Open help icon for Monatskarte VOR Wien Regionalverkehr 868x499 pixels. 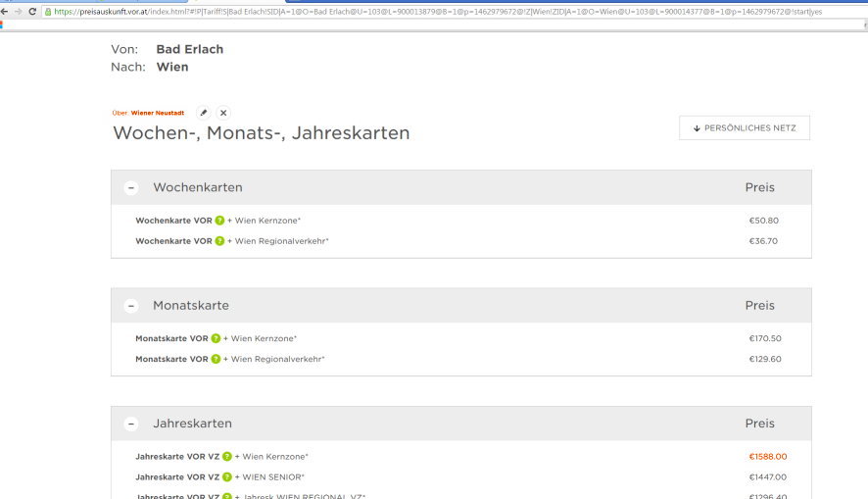click(x=216, y=359)
